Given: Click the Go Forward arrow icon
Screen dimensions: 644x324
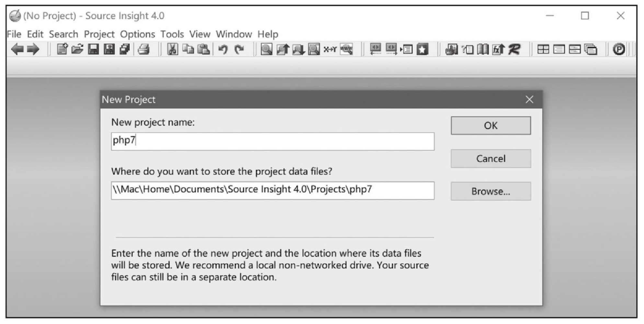Looking at the screenshot, I should (x=33, y=49).
